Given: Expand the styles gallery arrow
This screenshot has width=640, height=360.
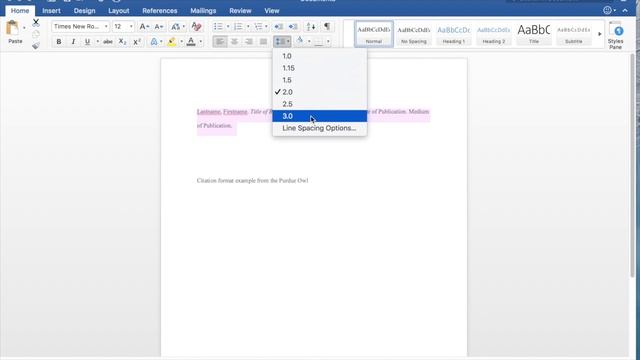Looking at the screenshot, I should (600, 34).
